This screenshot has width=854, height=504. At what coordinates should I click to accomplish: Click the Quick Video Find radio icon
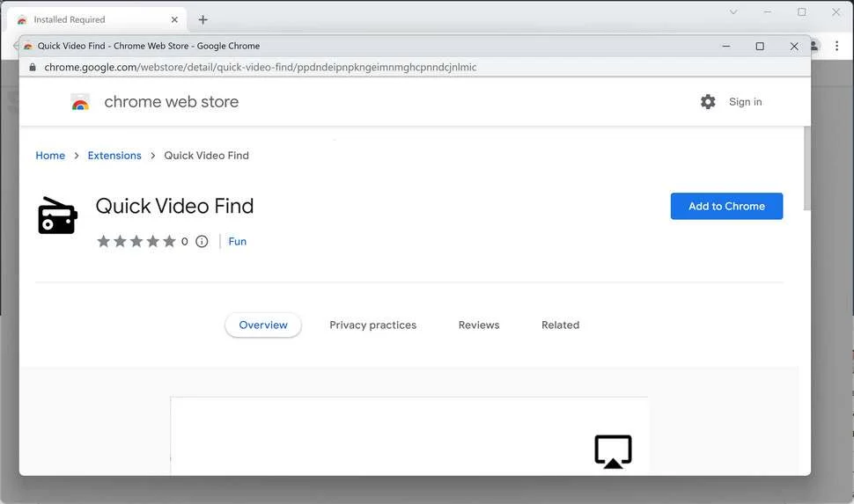click(57, 216)
